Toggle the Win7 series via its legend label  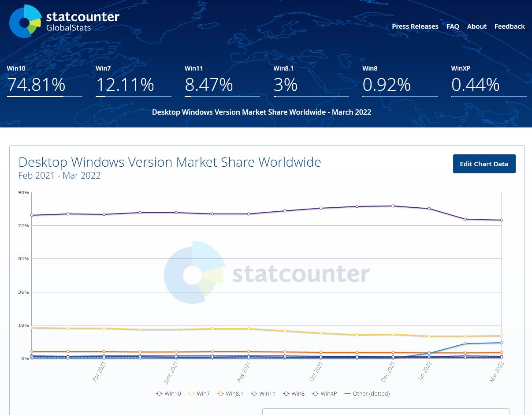203,393
